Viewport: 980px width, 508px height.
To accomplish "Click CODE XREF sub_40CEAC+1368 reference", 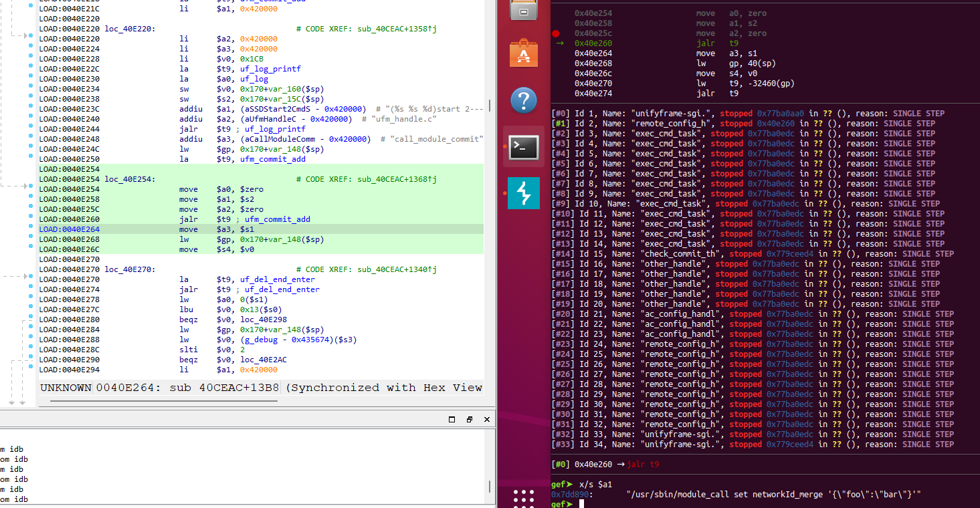I will click(x=367, y=179).
